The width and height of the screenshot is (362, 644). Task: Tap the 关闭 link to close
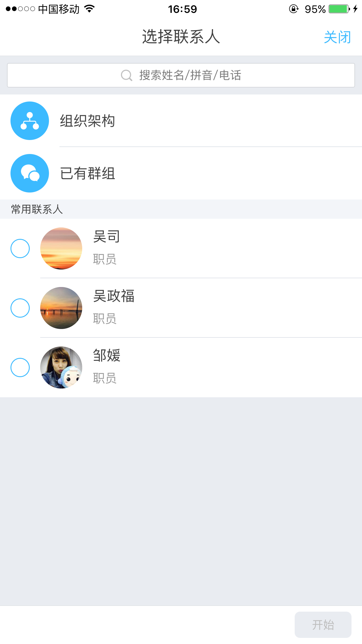pos(337,37)
